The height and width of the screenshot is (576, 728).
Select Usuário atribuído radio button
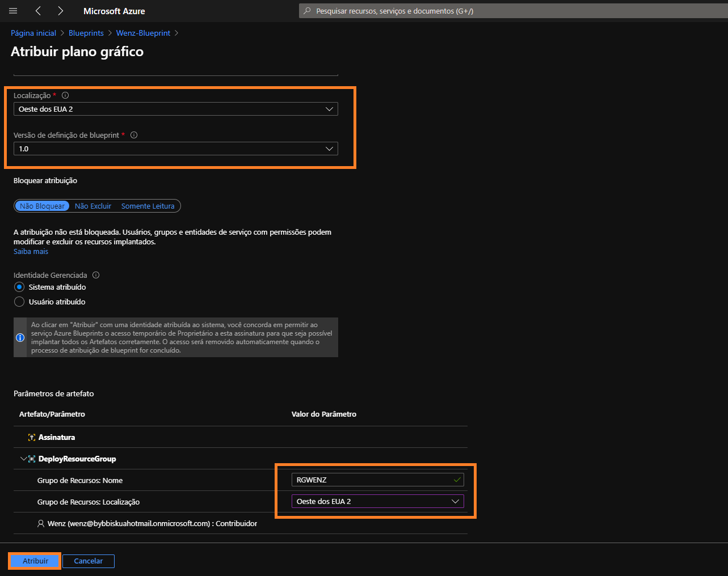tap(19, 302)
